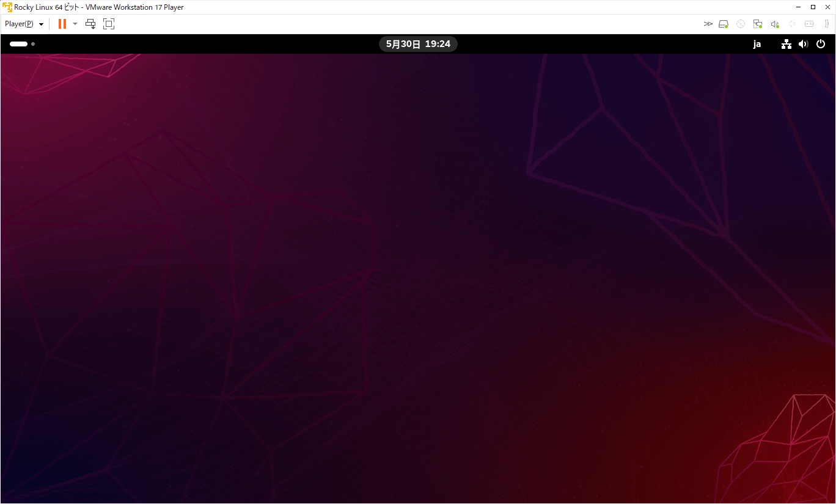Open the Player(P) menu
Image resolution: width=836 pixels, height=504 pixels.
click(x=24, y=24)
